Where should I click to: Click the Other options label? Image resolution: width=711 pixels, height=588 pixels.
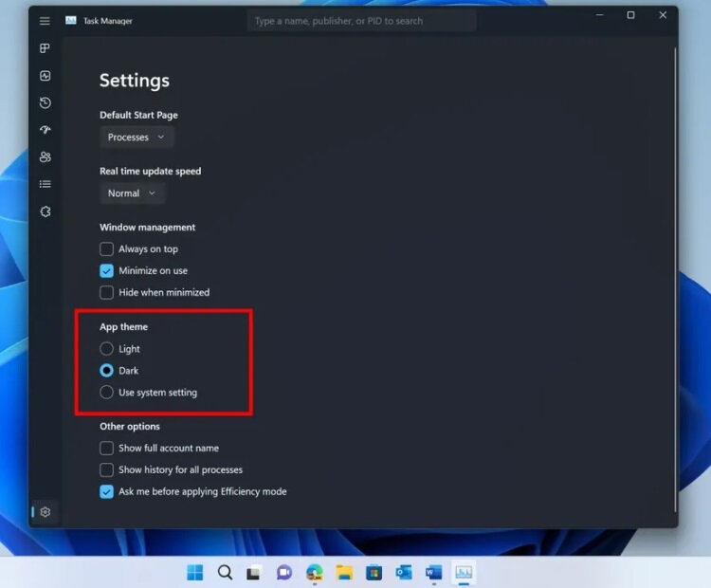pos(130,427)
